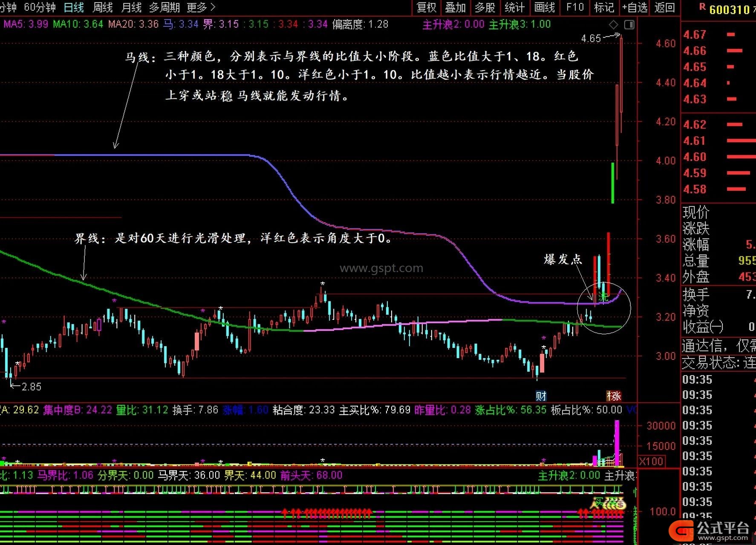Viewport: 756px width, 545px height.
Task: Open the 统计 statistics tool
Action: pos(514,7)
